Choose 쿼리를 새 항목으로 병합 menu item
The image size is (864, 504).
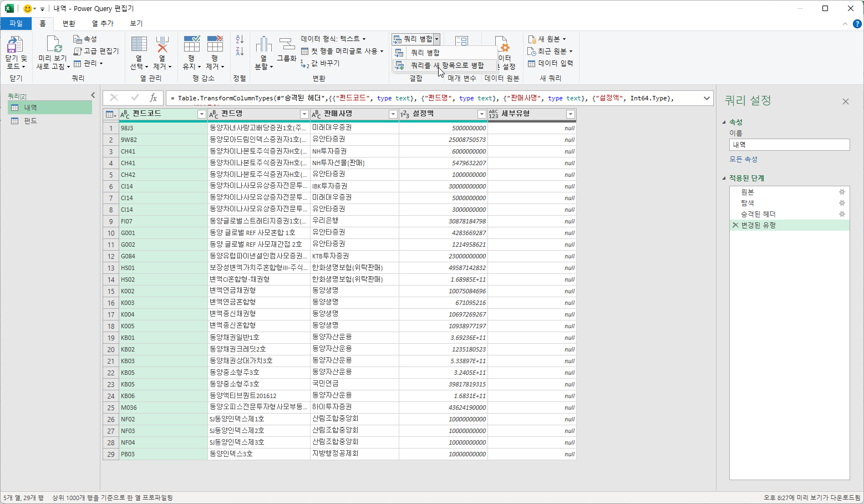pyautogui.click(x=444, y=65)
